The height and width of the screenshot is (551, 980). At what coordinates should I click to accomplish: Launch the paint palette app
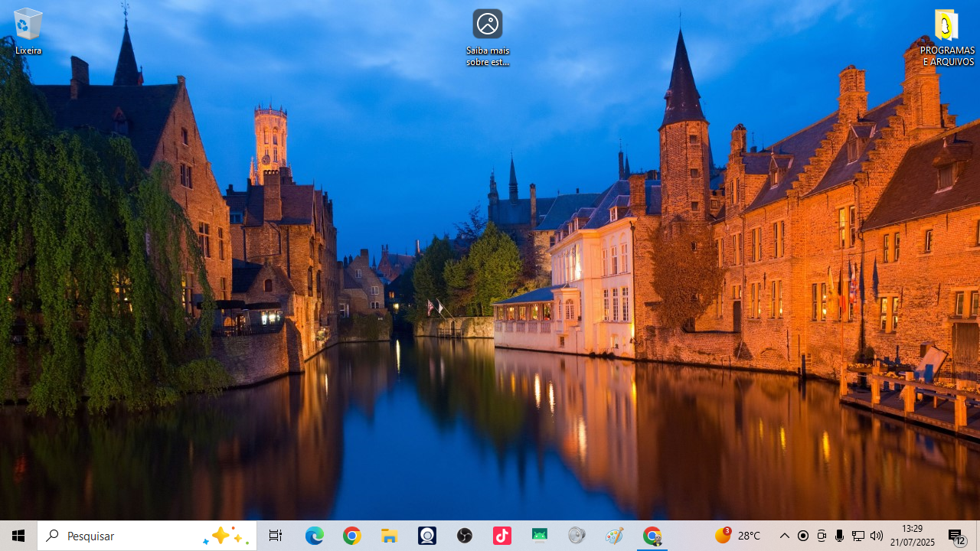coord(615,536)
